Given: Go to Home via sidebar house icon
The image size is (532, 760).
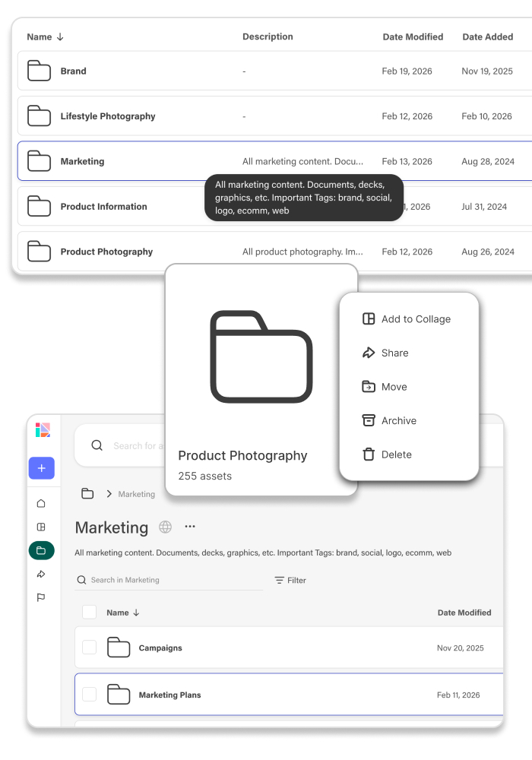Looking at the screenshot, I should coord(41,504).
